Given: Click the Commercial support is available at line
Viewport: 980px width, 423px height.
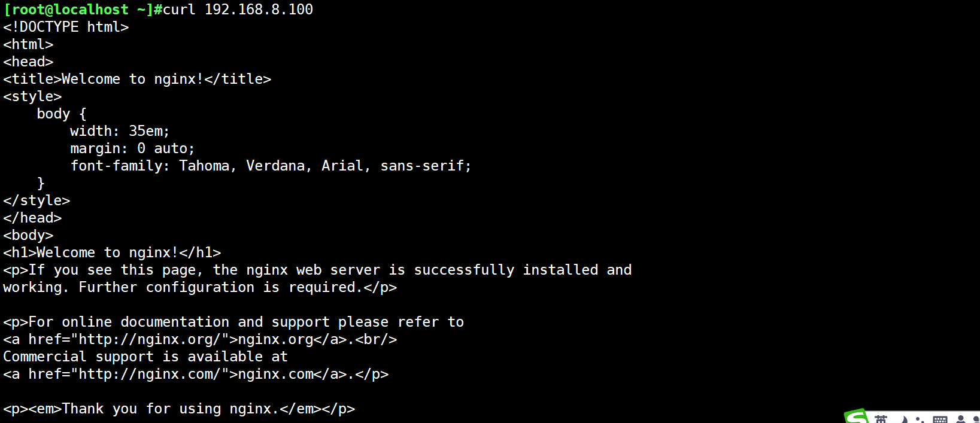Looking at the screenshot, I should [145, 357].
